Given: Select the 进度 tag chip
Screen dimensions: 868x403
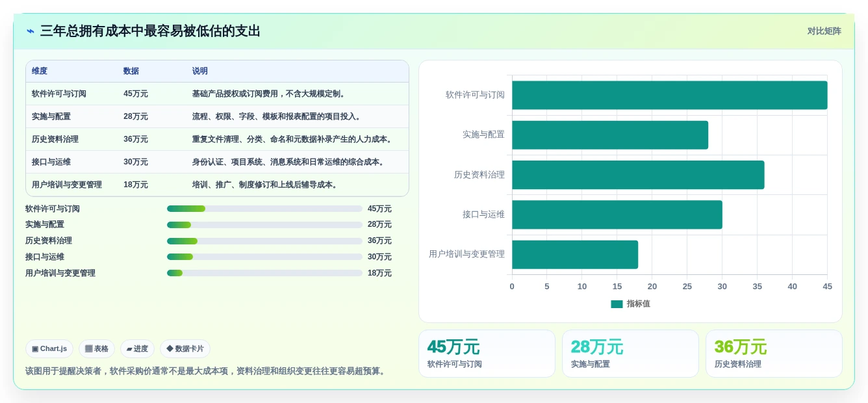Looking at the screenshot, I should pos(137,348).
